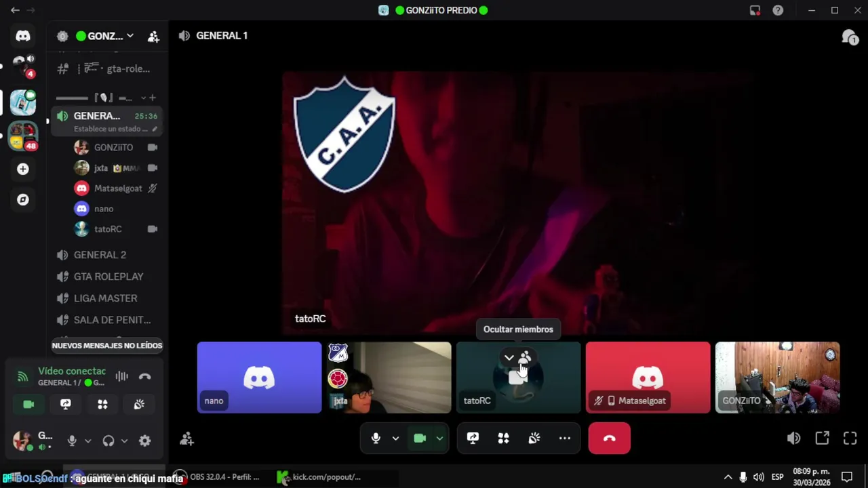Open soundboard in the voice status panel
This screenshot has width=868, height=488.
click(139, 404)
